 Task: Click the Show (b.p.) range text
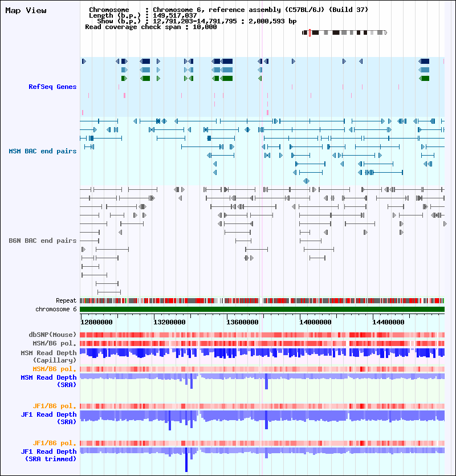pyautogui.click(x=197, y=21)
